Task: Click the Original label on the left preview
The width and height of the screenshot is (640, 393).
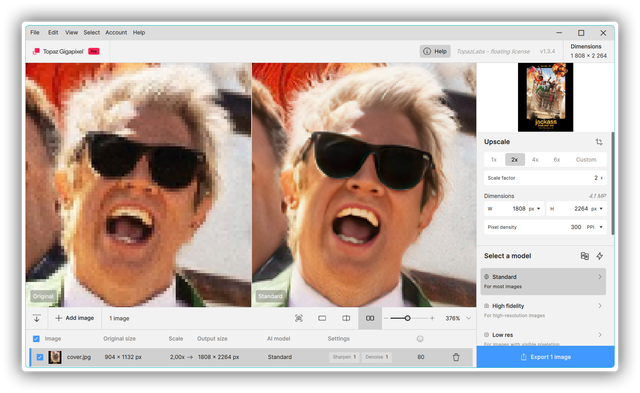Action: [43, 296]
